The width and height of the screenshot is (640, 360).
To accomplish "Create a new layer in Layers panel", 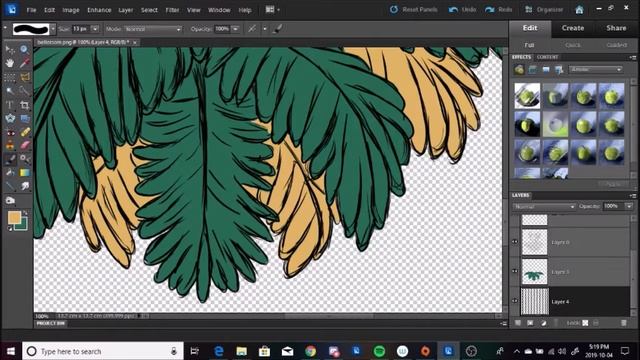I will tap(518, 323).
